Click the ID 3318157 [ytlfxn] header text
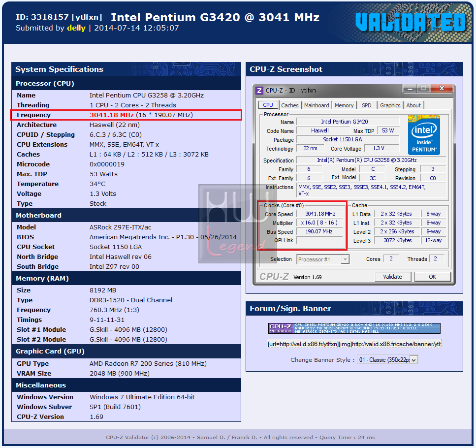The width and height of the screenshot is (476, 448). click(x=59, y=17)
